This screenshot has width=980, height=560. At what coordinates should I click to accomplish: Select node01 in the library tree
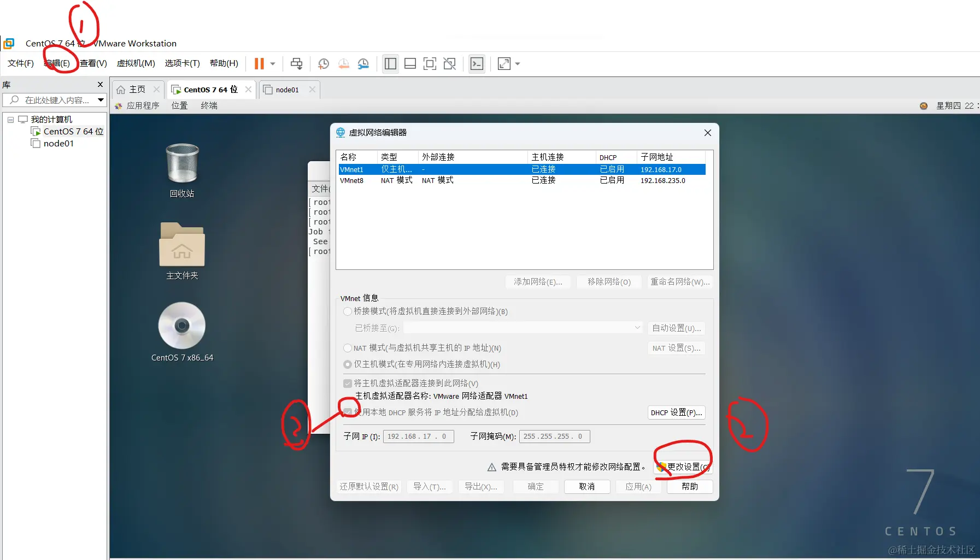(x=52, y=144)
